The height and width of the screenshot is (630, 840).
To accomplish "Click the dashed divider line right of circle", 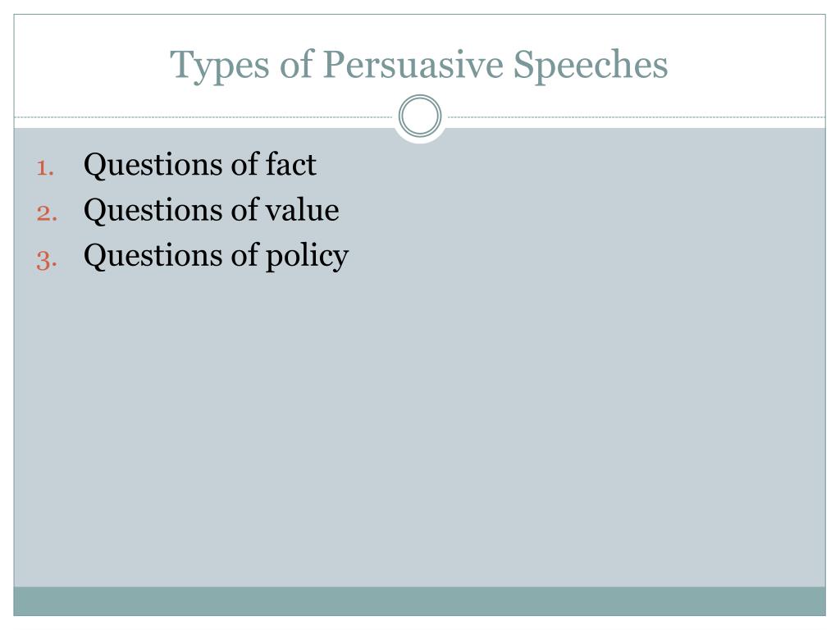I will (x=637, y=116).
